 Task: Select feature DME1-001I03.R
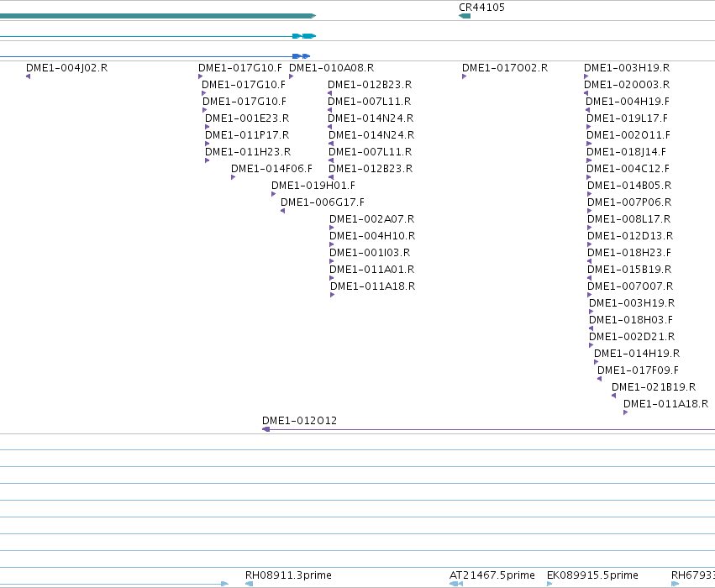click(370, 253)
